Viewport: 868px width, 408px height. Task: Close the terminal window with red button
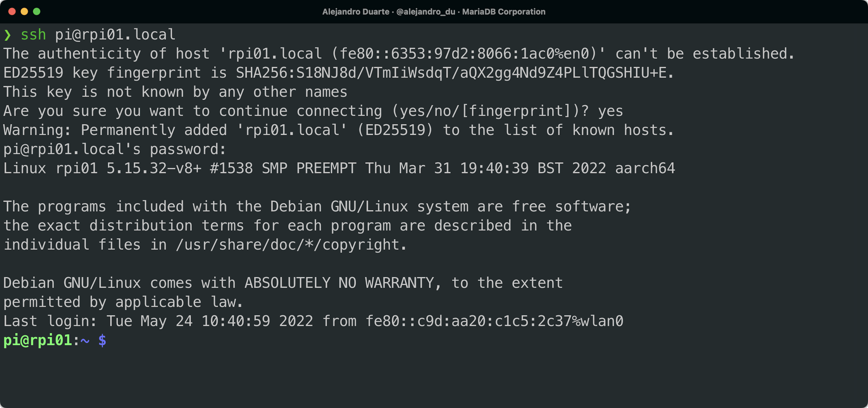coord(12,12)
